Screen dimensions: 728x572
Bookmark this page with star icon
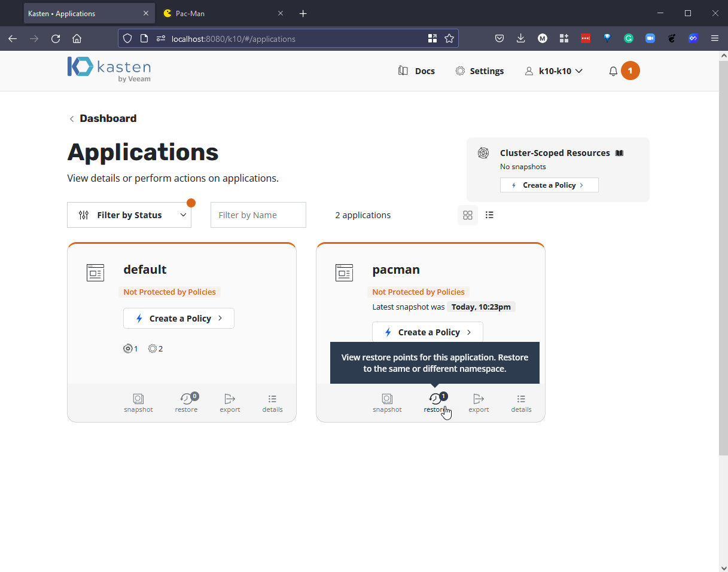pos(449,39)
